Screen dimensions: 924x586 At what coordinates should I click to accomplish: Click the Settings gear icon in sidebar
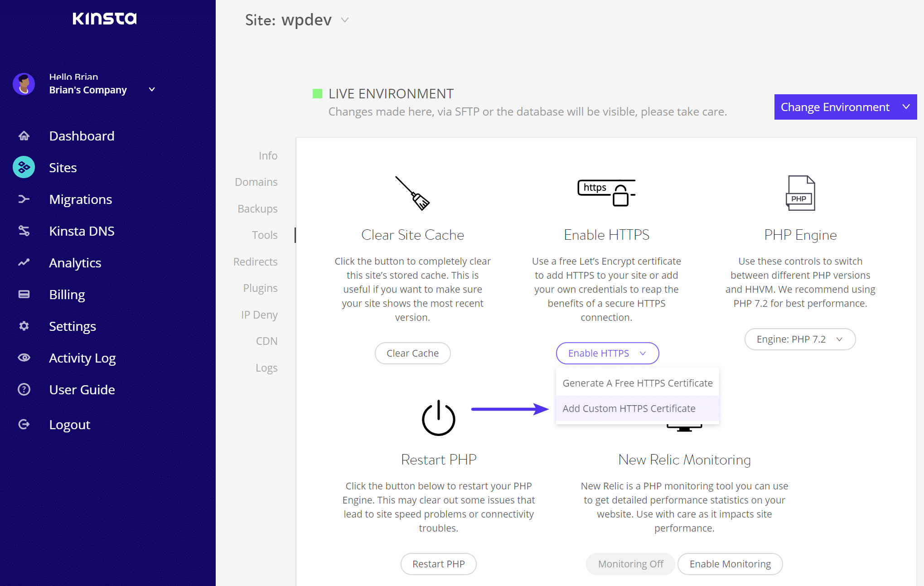24,326
